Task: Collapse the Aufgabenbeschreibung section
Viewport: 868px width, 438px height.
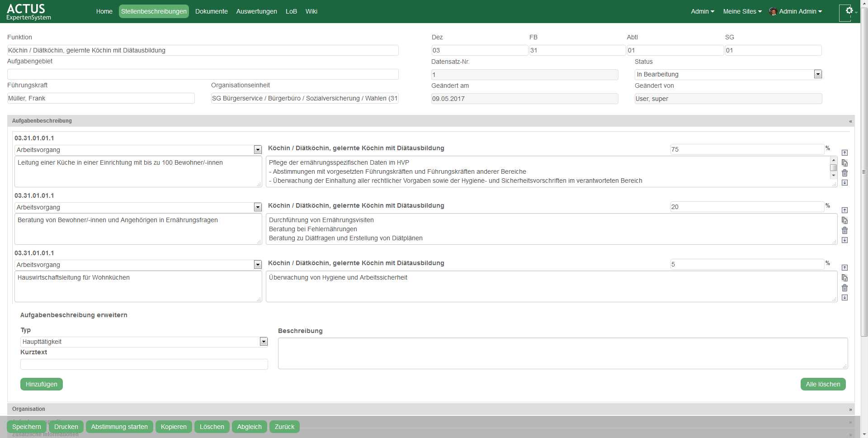Action: [850, 121]
